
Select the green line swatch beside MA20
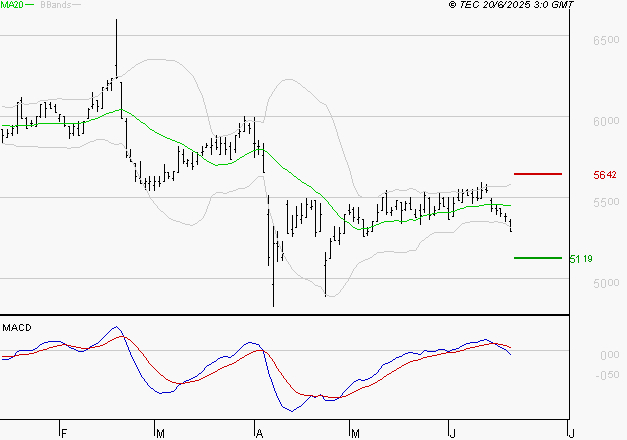(30, 6)
